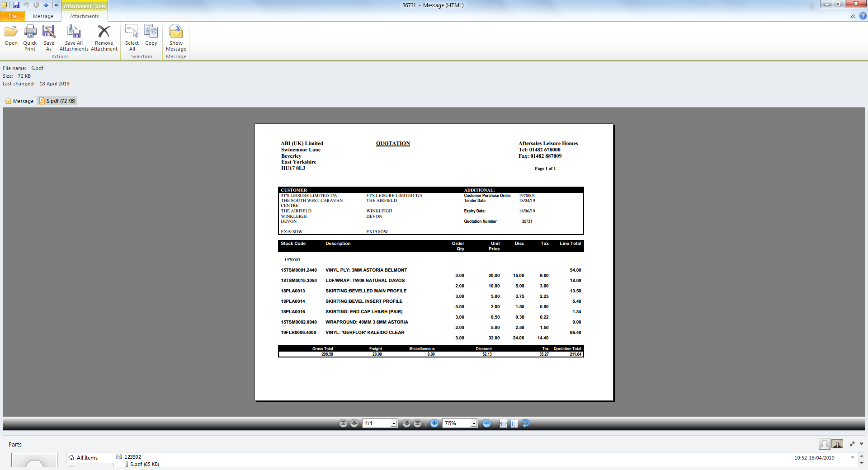
Task: Go to next PDF page
Action: click(x=406, y=423)
